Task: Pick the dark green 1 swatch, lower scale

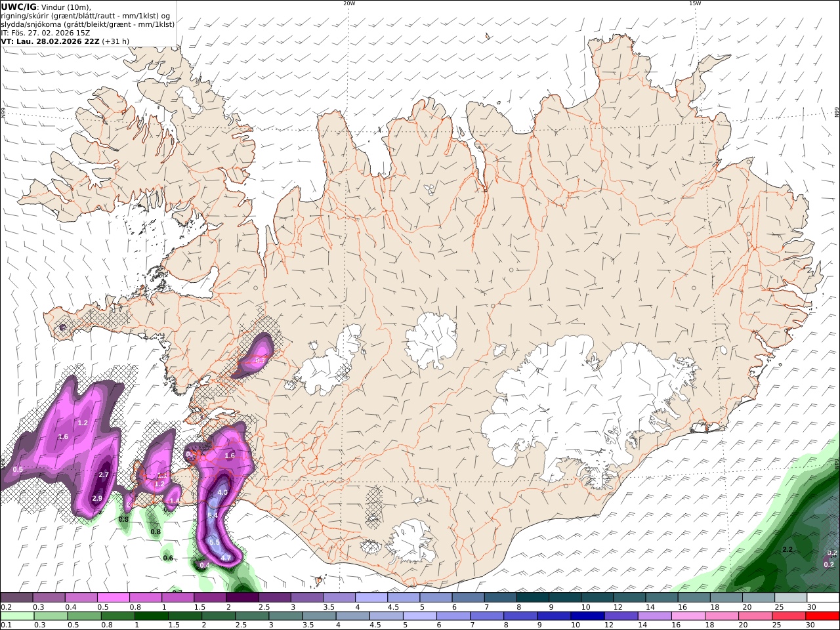Action: 152,616
